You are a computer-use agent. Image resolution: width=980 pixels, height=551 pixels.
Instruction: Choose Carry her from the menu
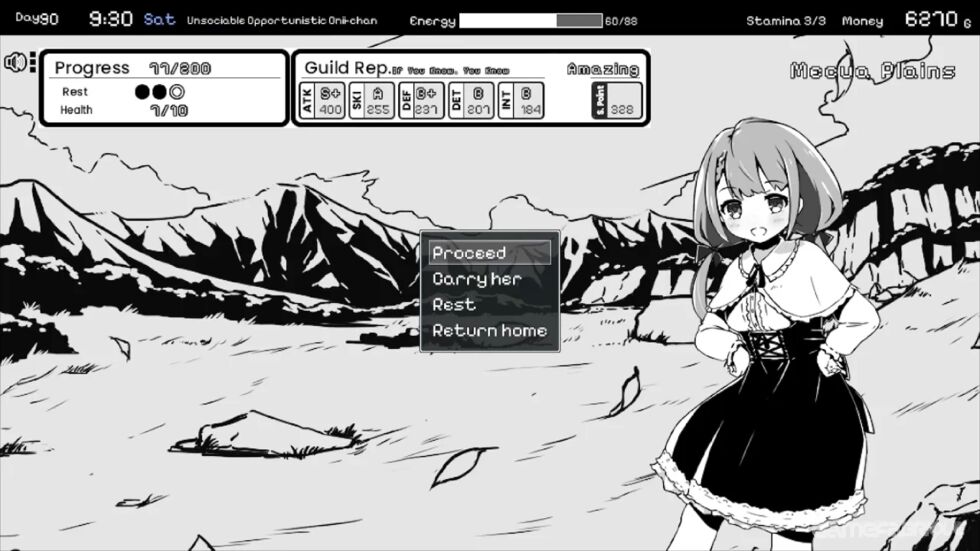(490, 279)
